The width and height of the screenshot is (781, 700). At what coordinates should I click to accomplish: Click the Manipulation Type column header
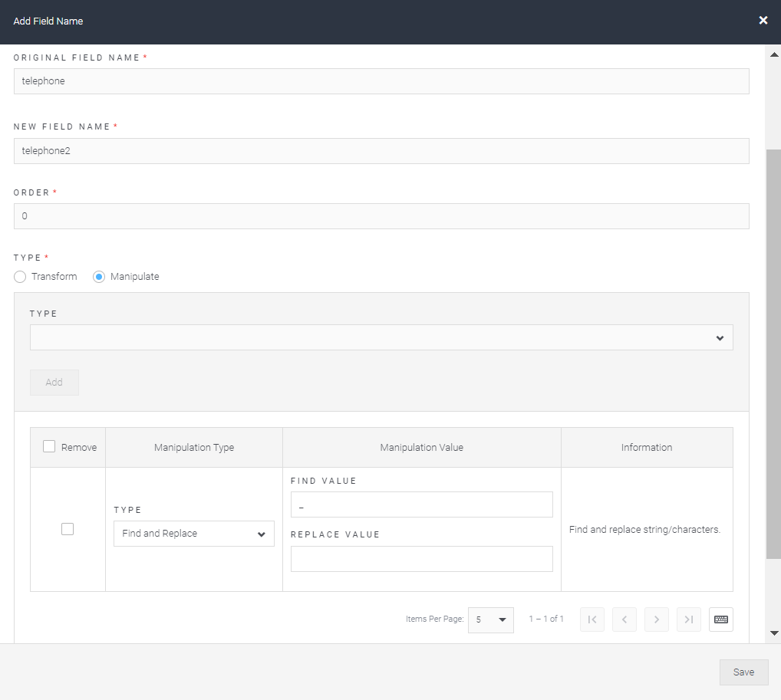(x=194, y=448)
